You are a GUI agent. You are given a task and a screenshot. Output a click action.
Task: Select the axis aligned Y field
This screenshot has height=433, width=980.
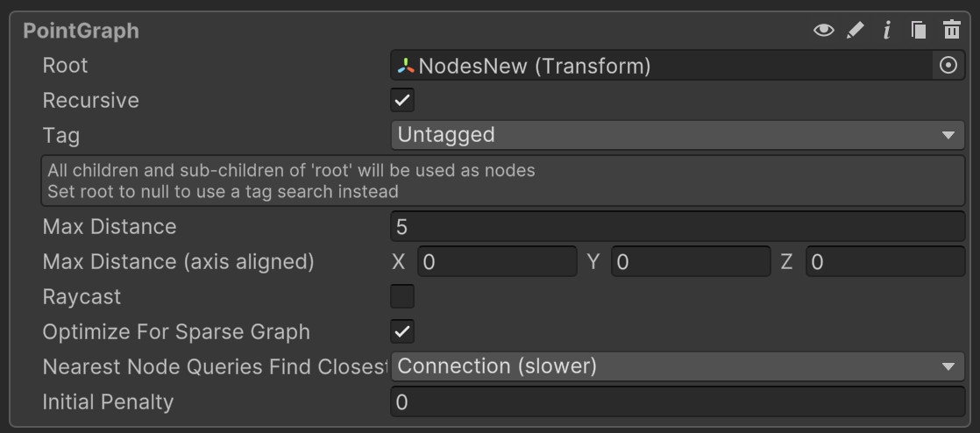coord(691,262)
